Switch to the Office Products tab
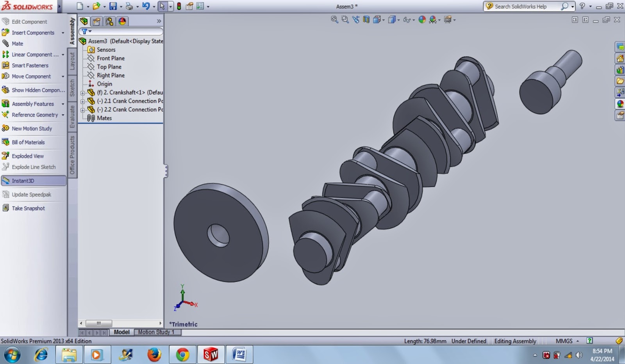Viewport: 625px width, 364px height. (x=72, y=155)
